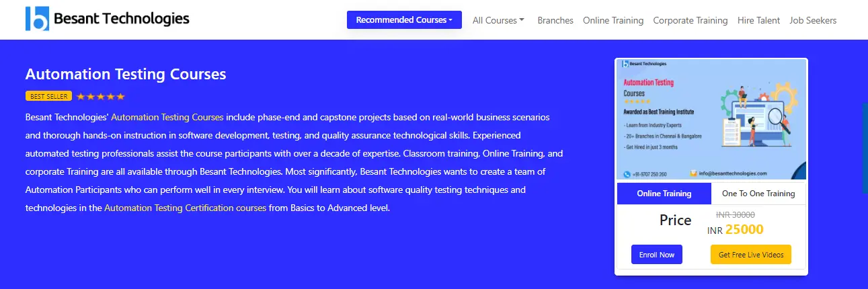The width and height of the screenshot is (868, 289).
Task: Open Online Training in the top navigation
Action: click(613, 20)
